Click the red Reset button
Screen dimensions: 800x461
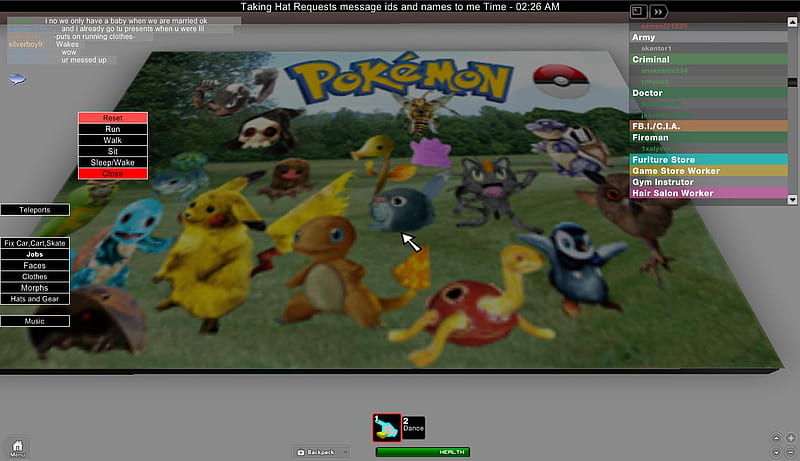click(x=113, y=118)
